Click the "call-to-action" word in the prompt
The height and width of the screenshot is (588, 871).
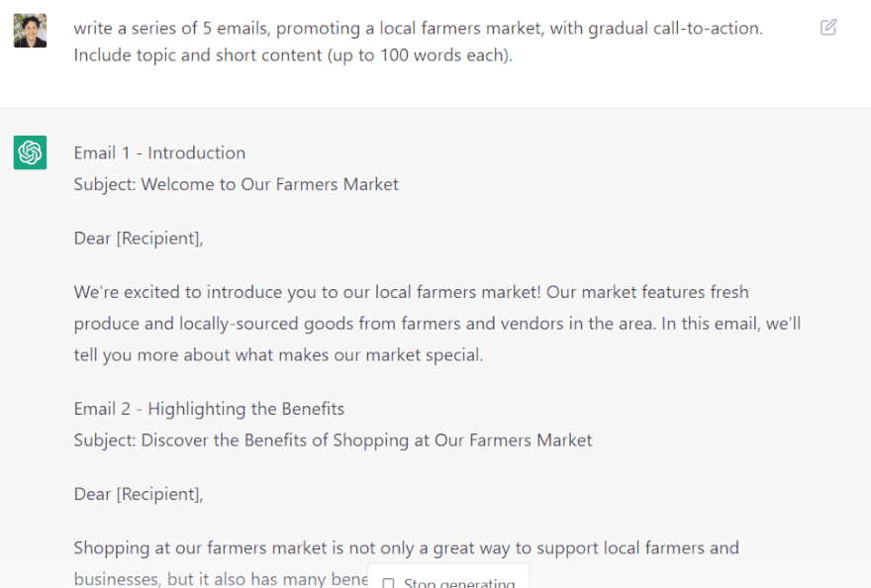click(x=707, y=28)
